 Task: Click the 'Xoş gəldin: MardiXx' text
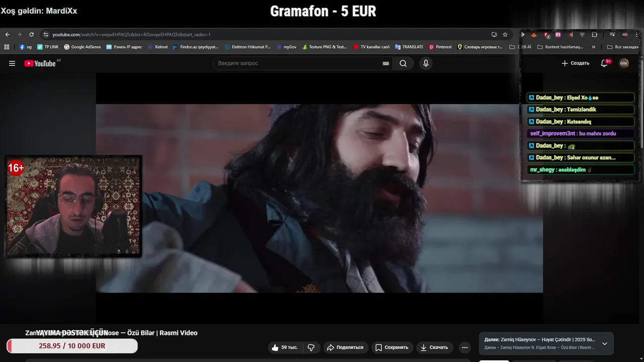[39, 11]
